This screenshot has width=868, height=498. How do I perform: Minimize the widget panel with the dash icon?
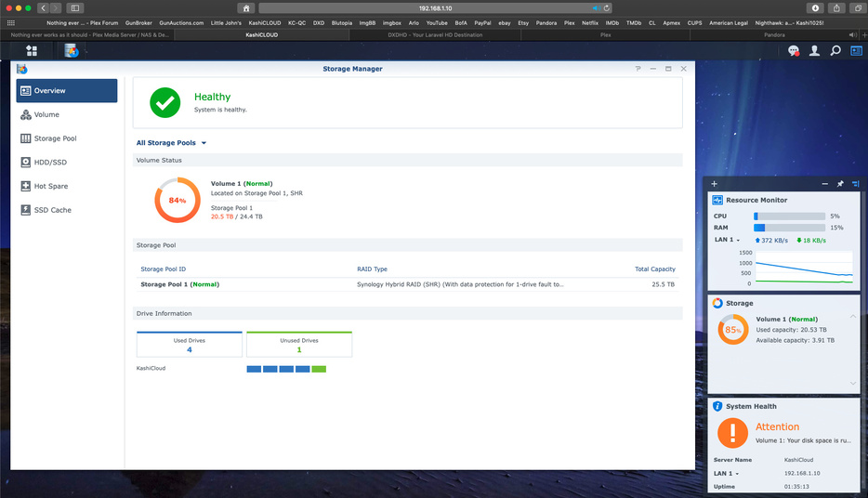click(825, 184)
